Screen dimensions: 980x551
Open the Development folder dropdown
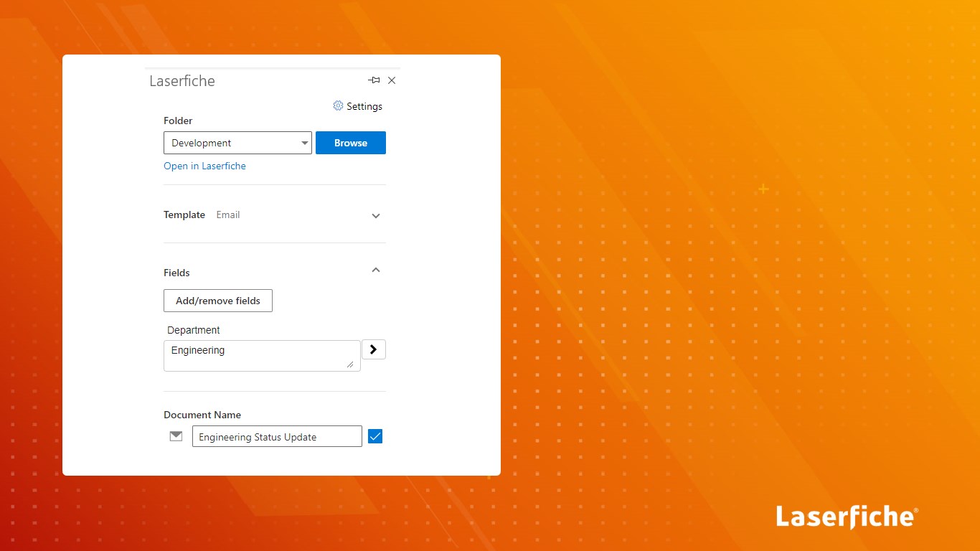[x=237, y=143]
